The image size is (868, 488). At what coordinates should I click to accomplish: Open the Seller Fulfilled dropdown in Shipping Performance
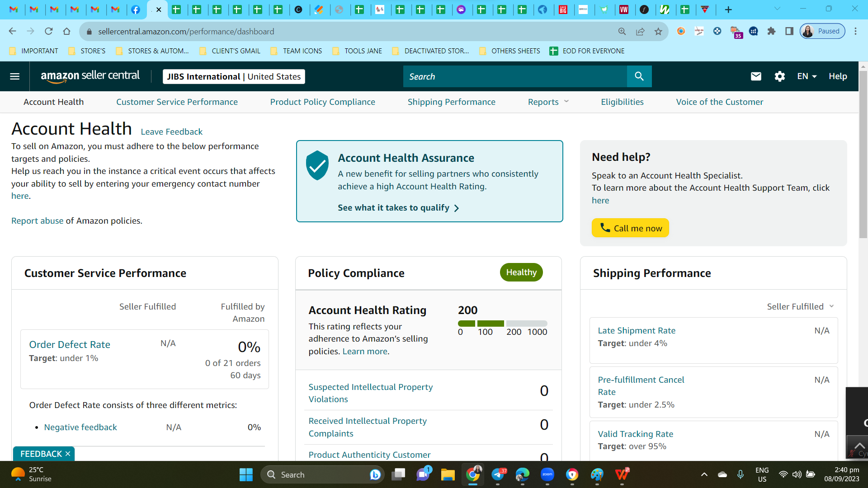(x=800, y=306)
